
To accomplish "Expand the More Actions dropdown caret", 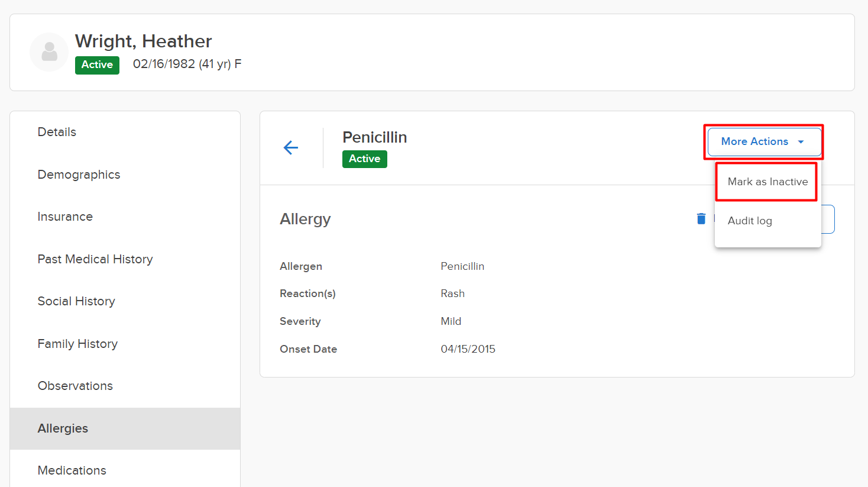I will [801, 142].
